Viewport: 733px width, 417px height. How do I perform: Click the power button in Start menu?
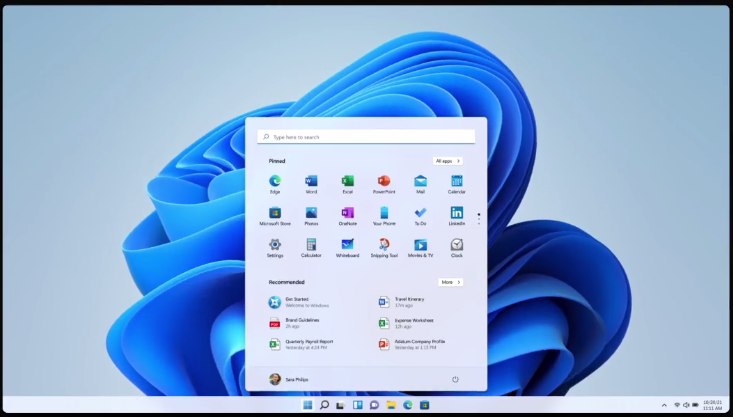pyautogui.click(x=455, y=379)
